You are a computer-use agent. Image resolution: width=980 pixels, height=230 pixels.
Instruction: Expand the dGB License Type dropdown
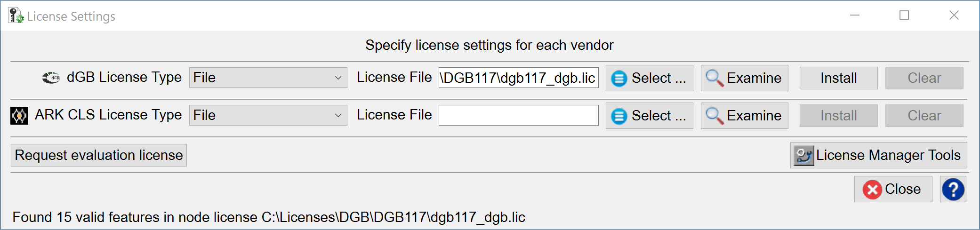click(x=268, y=78)
